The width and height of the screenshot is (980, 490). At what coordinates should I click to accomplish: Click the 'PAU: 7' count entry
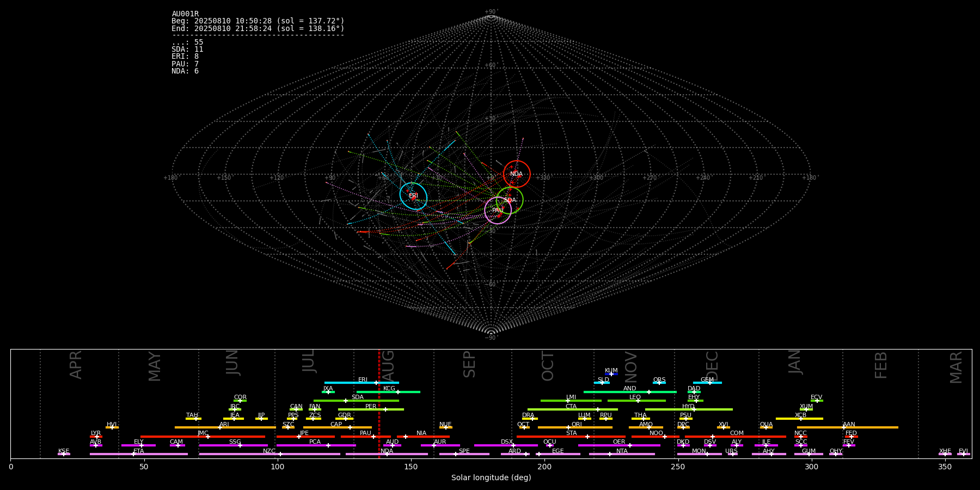click(x=185, y=64)
